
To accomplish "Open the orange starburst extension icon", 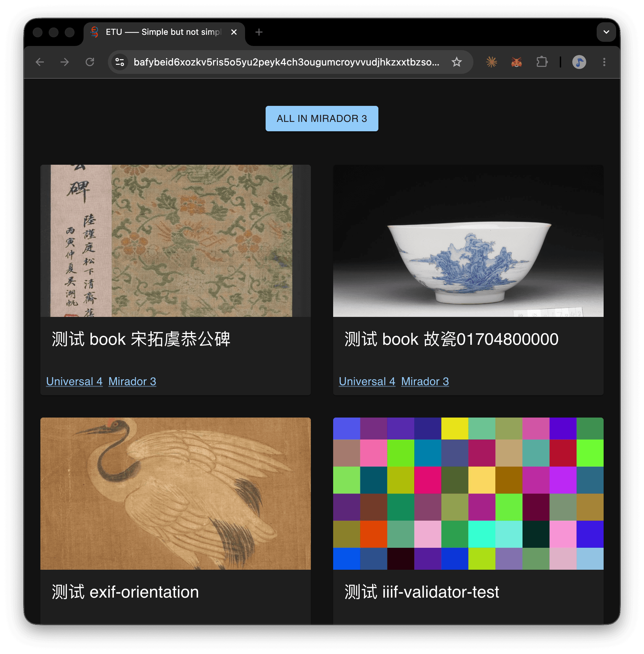I will click(491, 62).
